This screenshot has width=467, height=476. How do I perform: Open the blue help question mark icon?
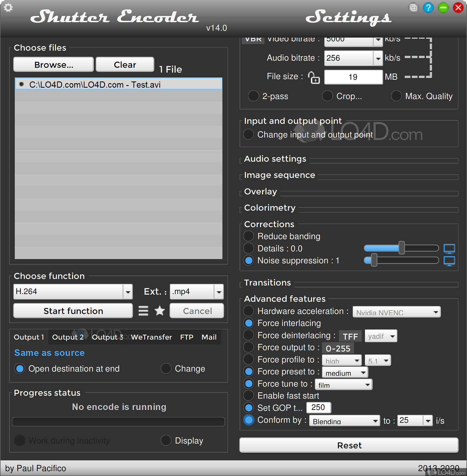point(428,7)
